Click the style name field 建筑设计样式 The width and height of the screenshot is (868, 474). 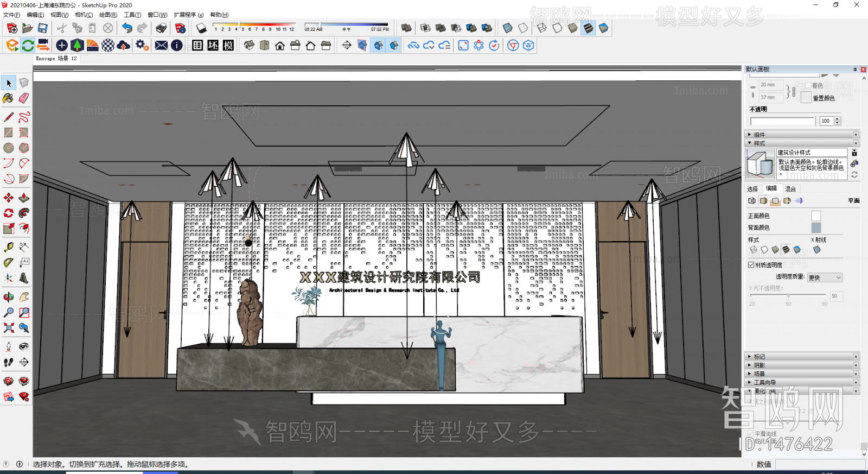pos(812,153)
